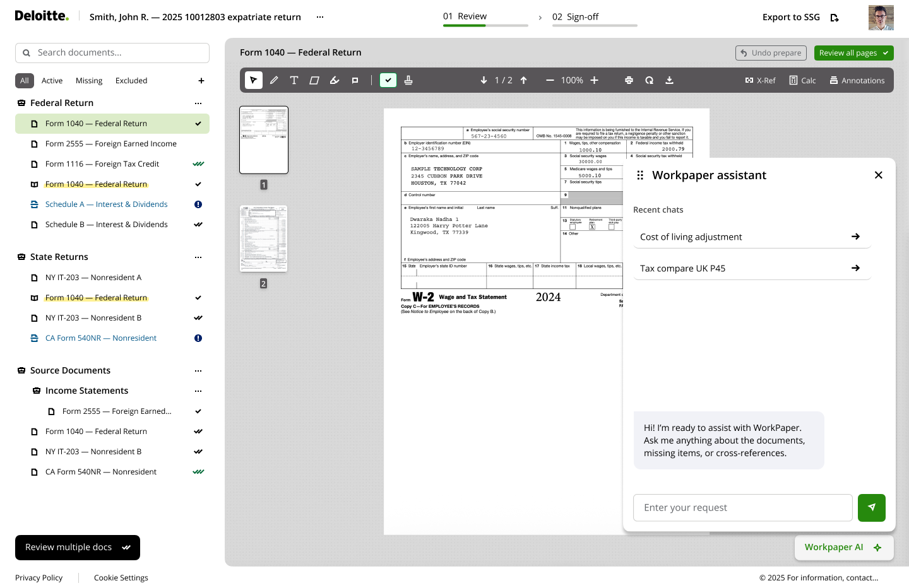
Task: Toggle check on Form 2555 — Foreign Earned... row
Action: (x=198, y=411)
